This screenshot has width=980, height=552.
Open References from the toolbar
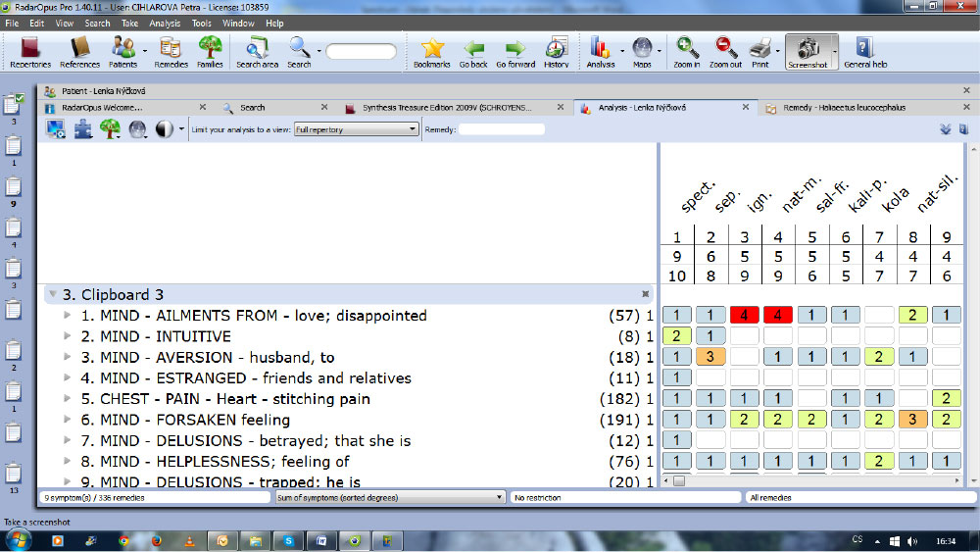click(79, 52)
